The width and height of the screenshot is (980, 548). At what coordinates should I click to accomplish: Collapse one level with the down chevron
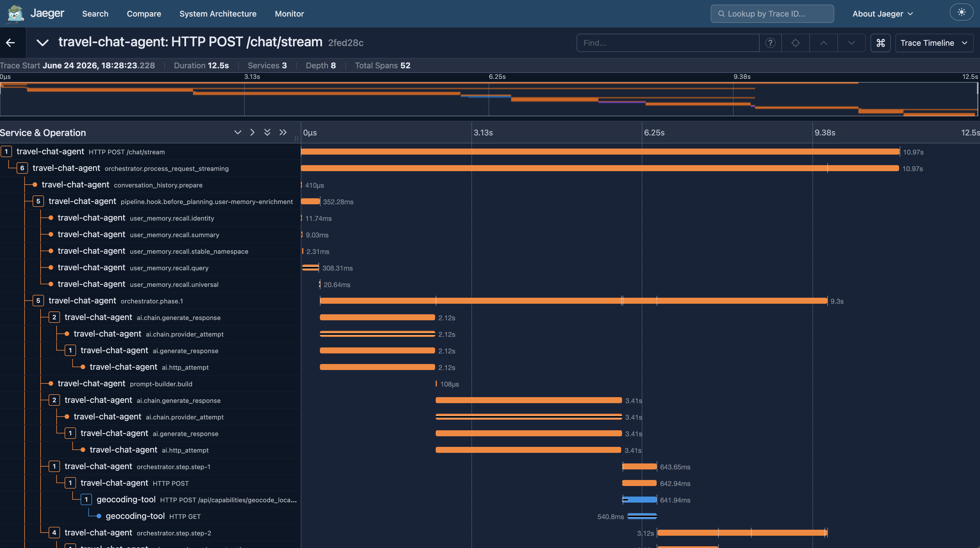click(238, 132)
